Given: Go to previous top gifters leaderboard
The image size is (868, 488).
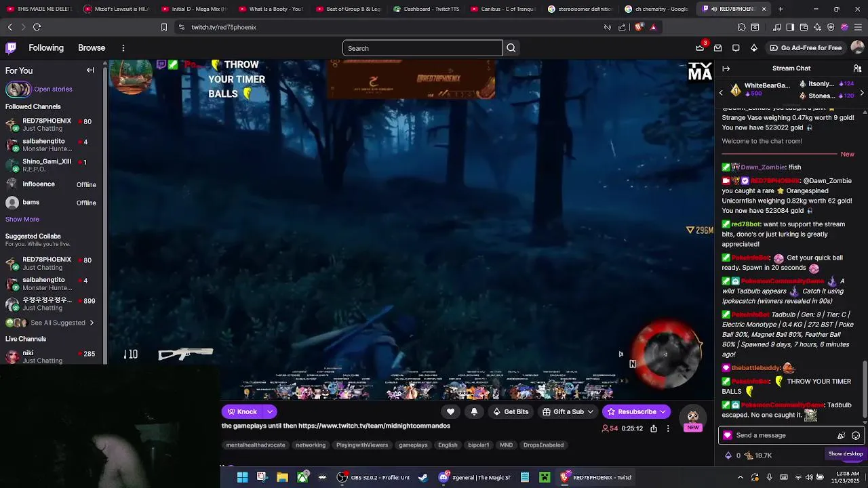Looking at the screenshot, I should tap(721, 92).
